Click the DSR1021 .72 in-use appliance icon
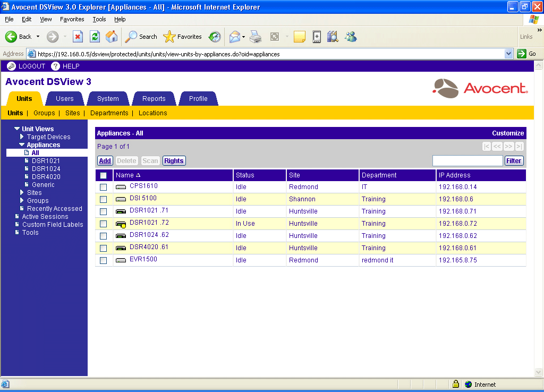Viewport: 544px width, 392px height. (121, 224)
